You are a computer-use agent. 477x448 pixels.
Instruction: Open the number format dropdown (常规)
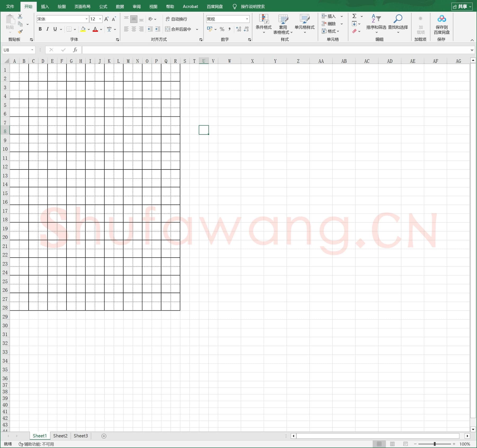click(x=247, y=19)
